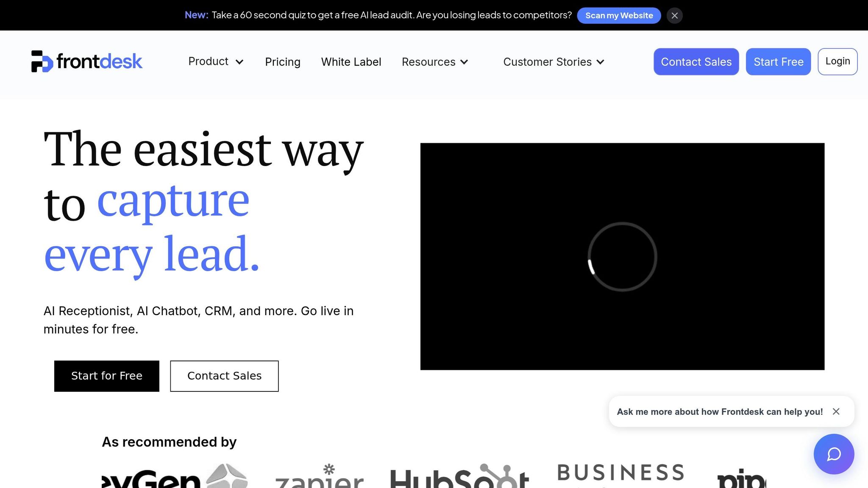Click the HubSpot logo

[459, 478]
